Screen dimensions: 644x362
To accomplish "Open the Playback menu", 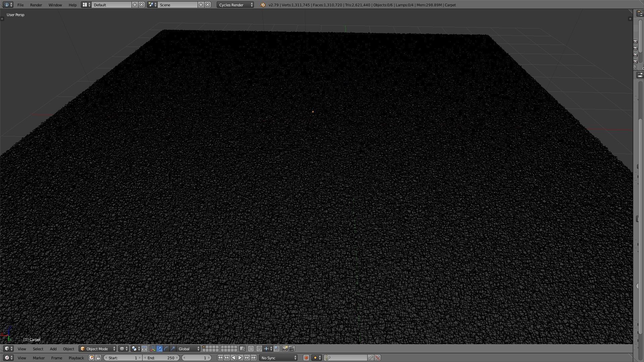I will (x=76, y=358).
